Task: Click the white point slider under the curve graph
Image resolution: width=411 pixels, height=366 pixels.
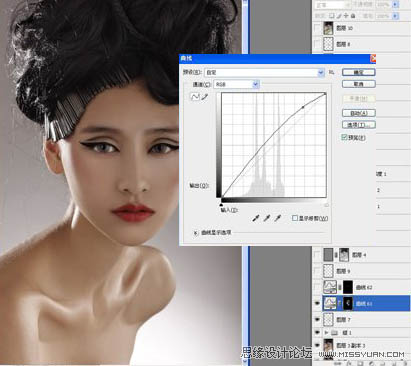Action: 326,205
